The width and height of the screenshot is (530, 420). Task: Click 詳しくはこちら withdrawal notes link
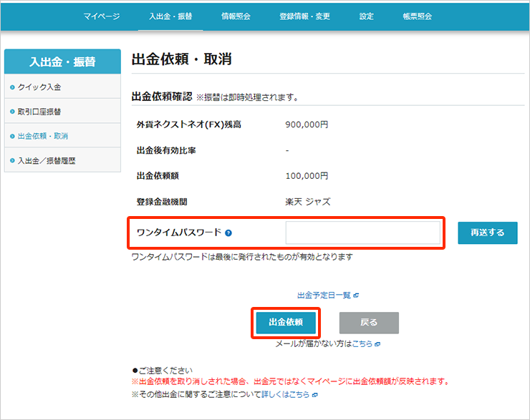pos(285,395)
